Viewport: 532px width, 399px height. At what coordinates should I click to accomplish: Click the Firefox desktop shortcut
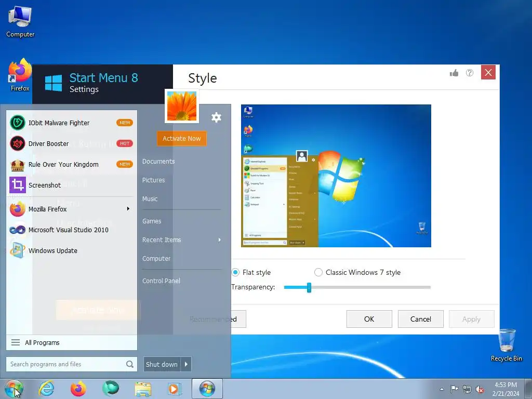20,75
